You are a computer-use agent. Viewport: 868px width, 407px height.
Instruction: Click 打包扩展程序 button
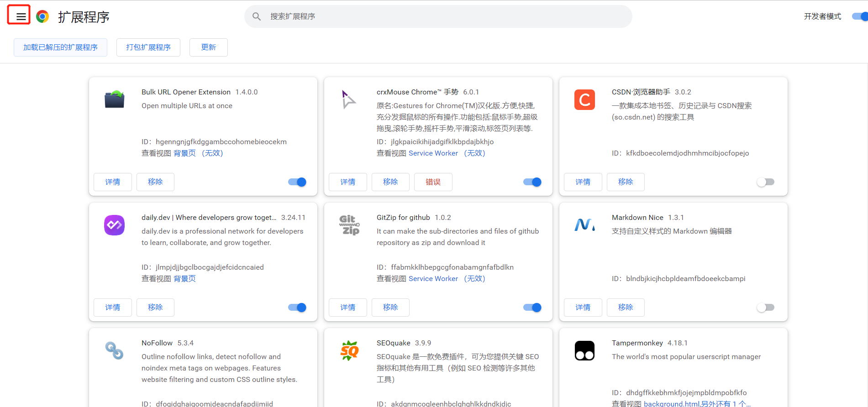(148, 47)
